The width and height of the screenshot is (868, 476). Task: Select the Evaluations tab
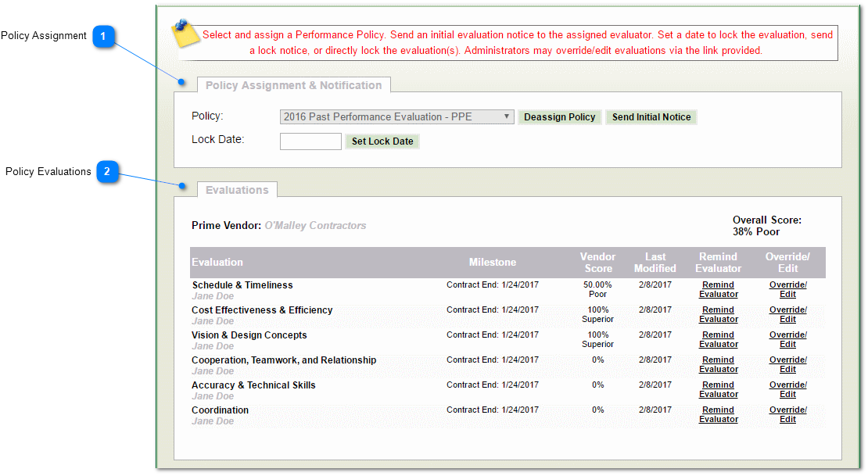coord(237,190)
